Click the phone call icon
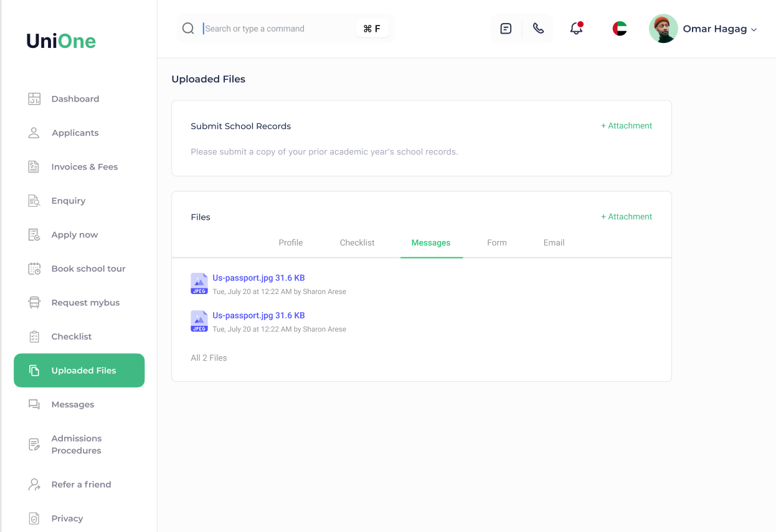This screenshot has width=776, height=532. click(538, 29)
